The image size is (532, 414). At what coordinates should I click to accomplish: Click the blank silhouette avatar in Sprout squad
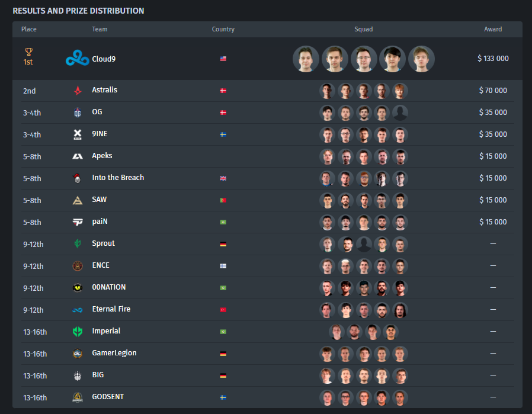pyautogui.click(x=364, y=244)
